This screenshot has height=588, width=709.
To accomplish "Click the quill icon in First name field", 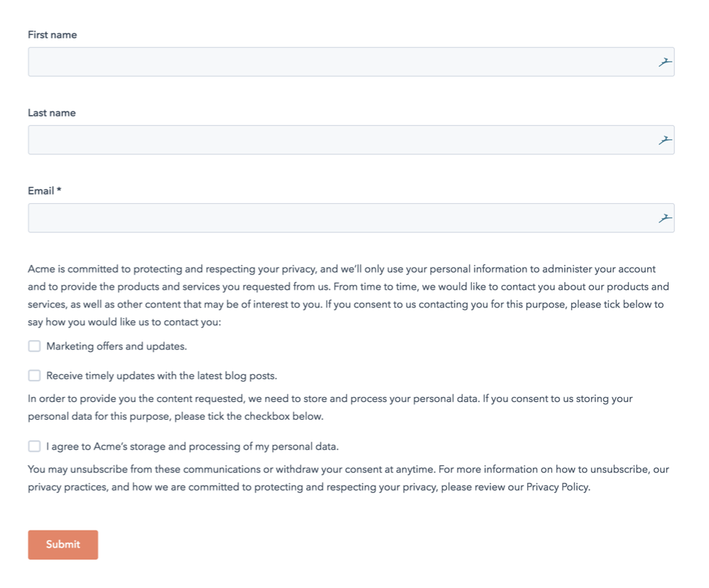I will (665, 62).
